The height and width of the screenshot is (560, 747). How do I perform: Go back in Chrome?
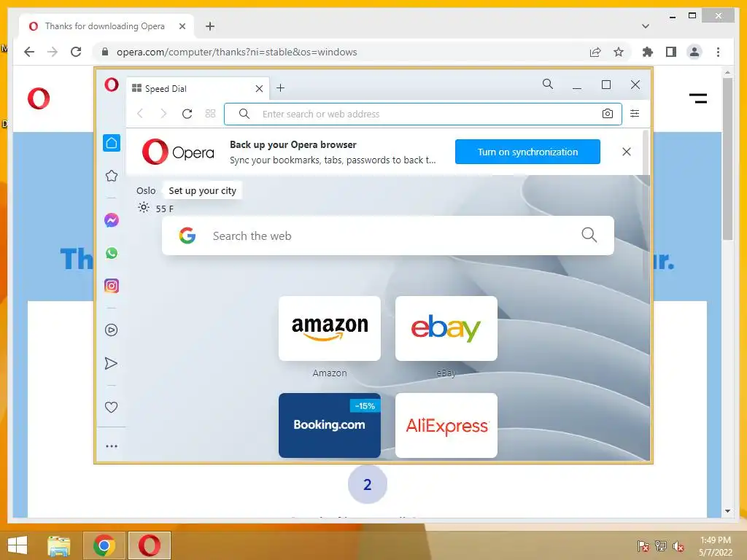click(x=29, y=52)
